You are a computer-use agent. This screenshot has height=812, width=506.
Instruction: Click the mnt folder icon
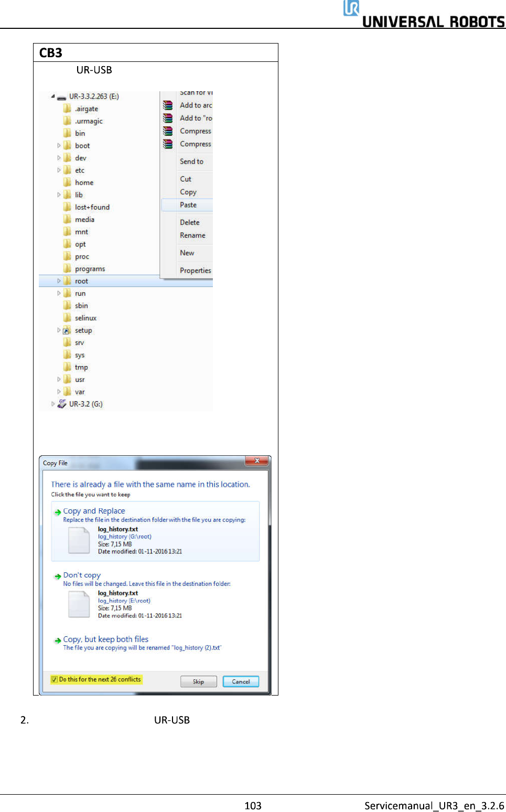(x=67, y=232)
